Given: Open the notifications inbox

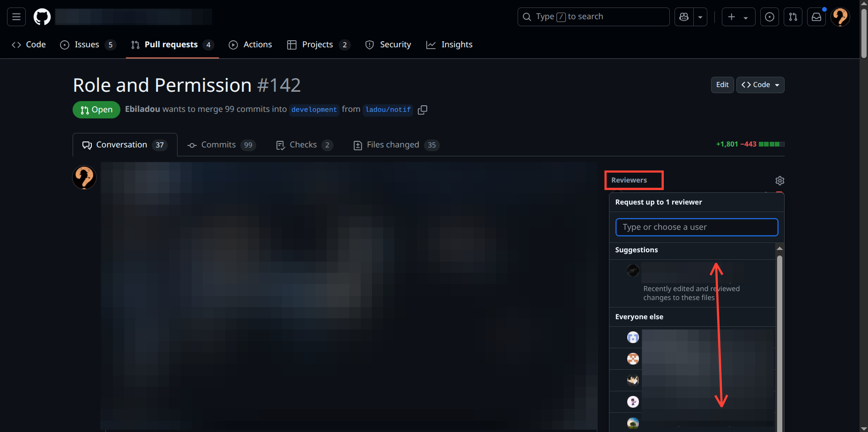Looking at the screenshot, I should tap(816, 17).
